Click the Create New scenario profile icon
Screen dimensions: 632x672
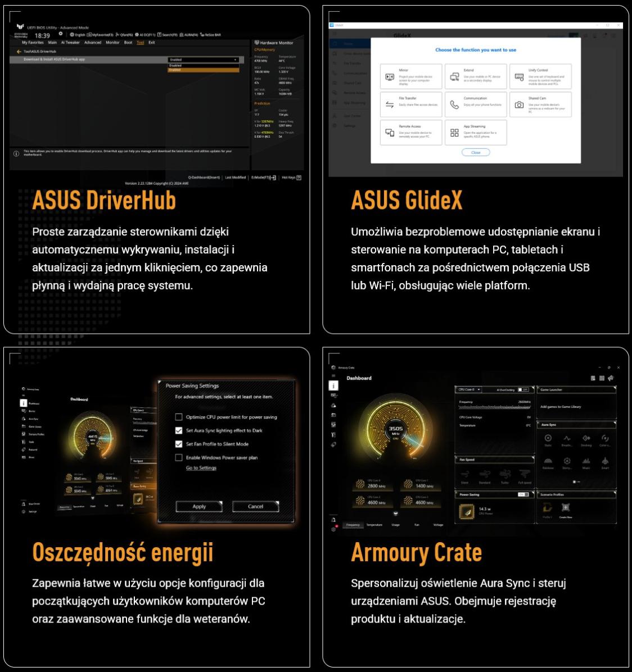[x=566, y=509]
